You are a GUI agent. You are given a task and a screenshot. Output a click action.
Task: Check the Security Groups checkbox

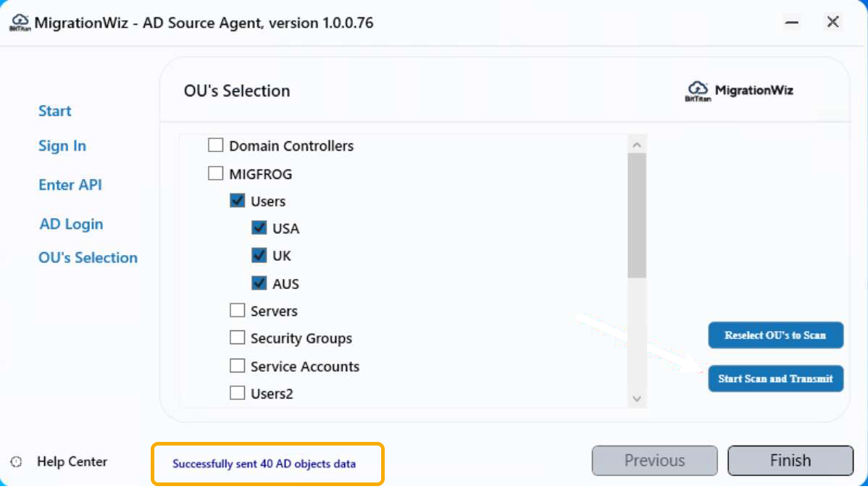pos(237,337)
